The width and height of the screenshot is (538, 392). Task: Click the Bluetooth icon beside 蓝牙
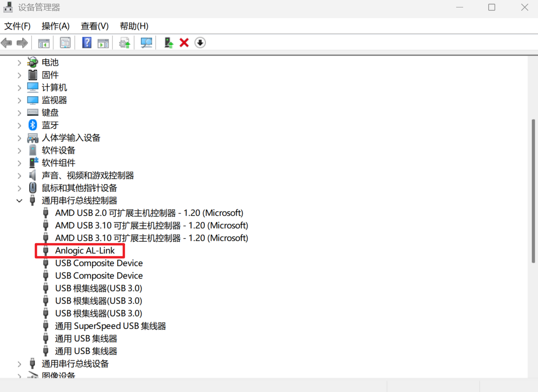33,125
